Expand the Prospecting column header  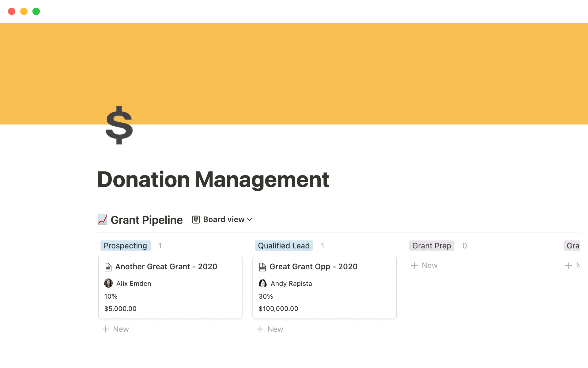click(125, 245)
